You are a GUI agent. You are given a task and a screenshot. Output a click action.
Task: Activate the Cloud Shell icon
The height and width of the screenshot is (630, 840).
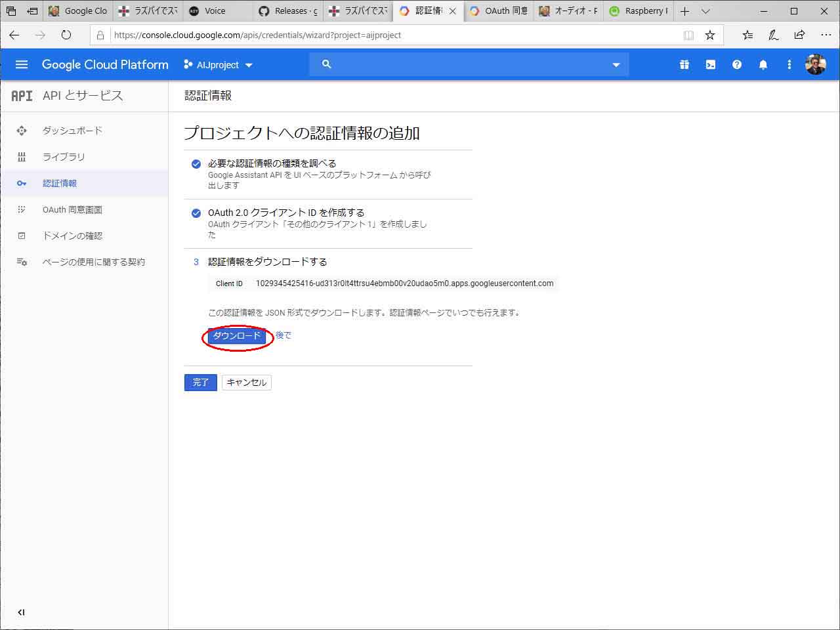[x=711, y=64]
